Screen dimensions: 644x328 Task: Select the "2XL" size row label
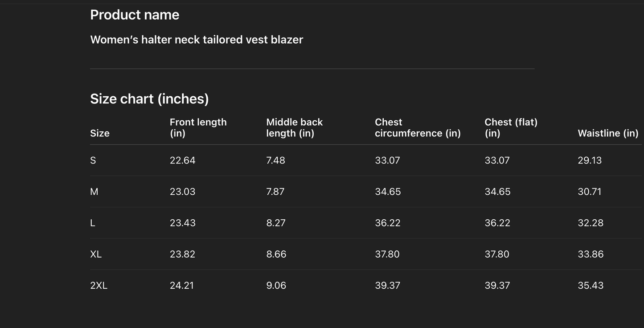(x=98, y=285)
